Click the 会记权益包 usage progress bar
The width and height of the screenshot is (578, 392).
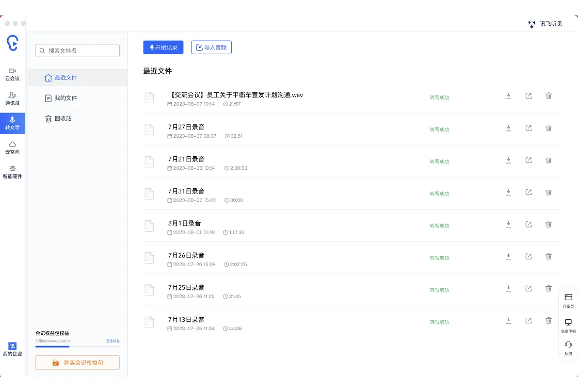pos(77,346)
